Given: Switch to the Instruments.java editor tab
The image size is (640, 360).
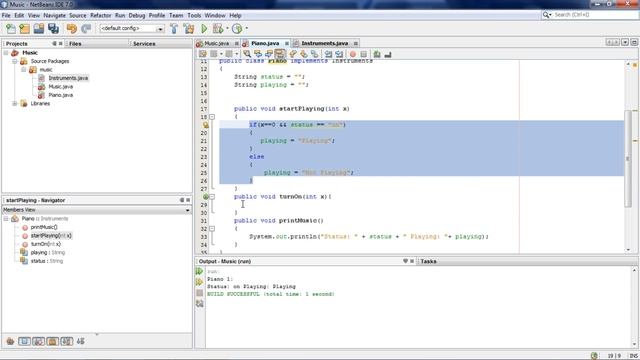Looking at the screenshot, I should (x=324, y=43).
